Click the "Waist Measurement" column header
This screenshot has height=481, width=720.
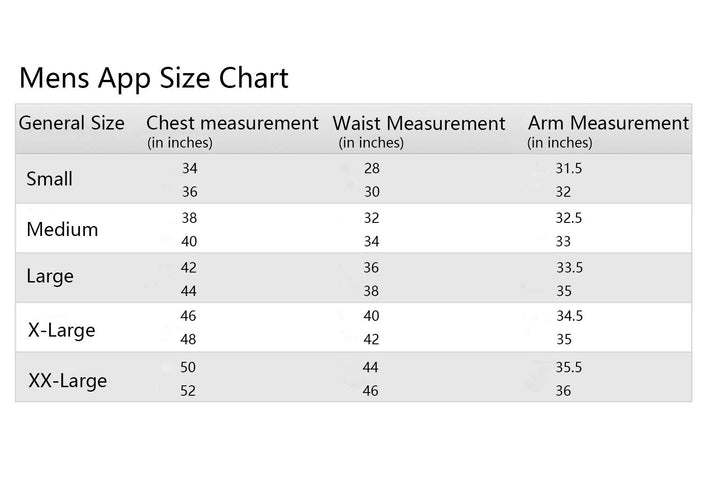419,123
